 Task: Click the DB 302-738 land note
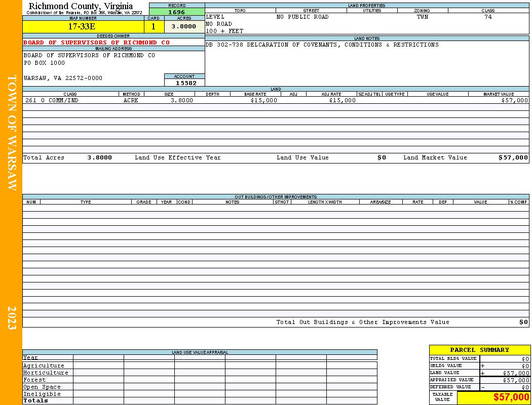click(322, 45)
